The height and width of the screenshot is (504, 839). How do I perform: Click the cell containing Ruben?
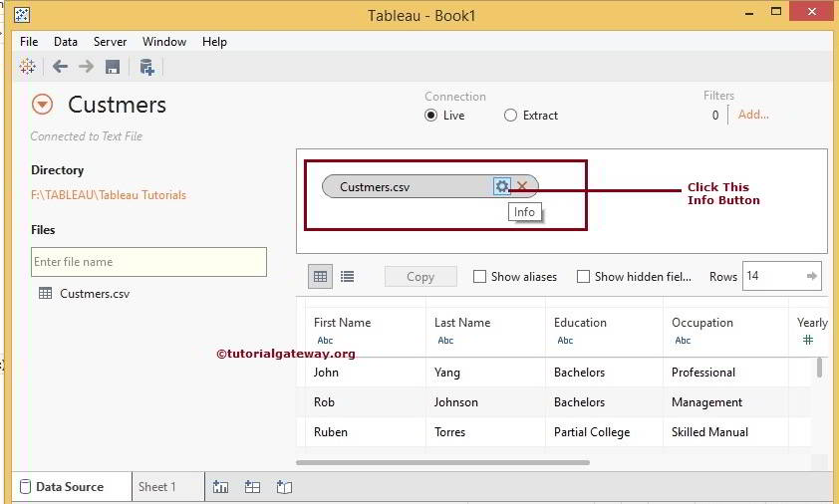(x=366, y=432)
